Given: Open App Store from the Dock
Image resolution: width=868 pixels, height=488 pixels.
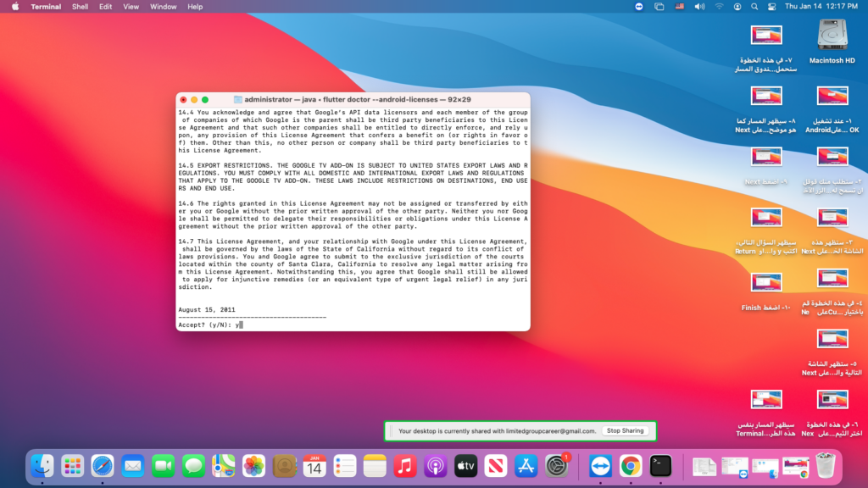Looking at the screenshot, I should [x=526, y=466].
